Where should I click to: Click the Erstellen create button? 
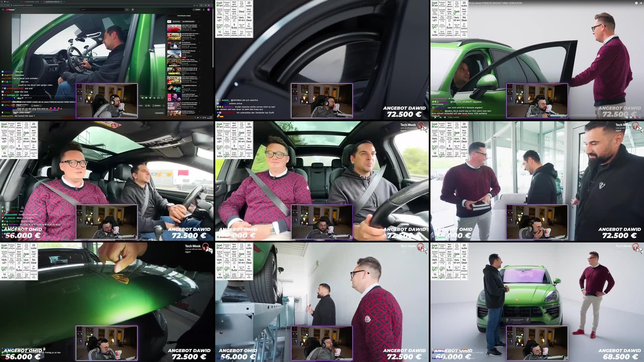197,9
